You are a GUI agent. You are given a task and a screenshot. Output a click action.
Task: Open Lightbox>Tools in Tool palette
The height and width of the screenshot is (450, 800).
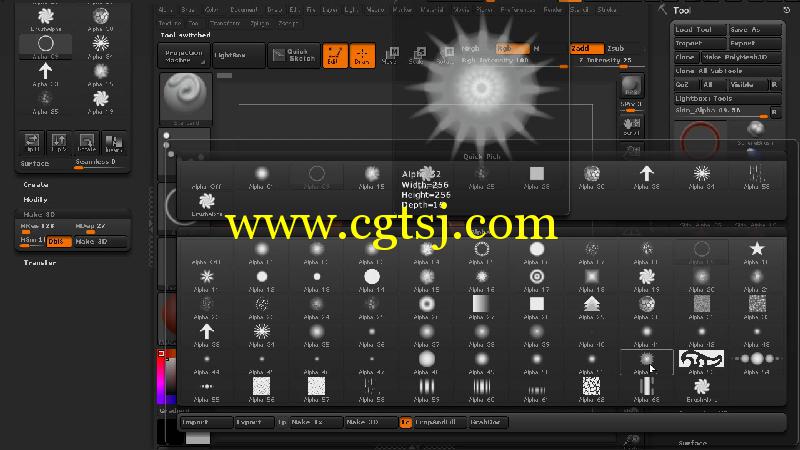pyautogui.click(x=727, y=98)
